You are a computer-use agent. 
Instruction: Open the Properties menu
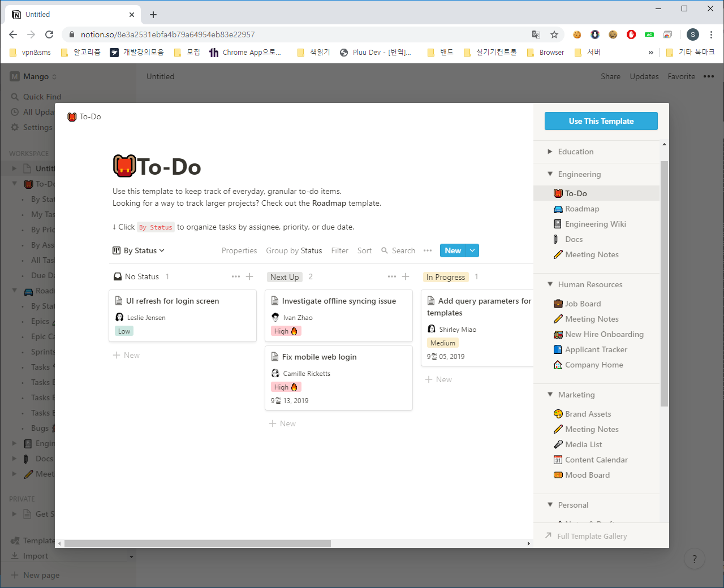click(x=239, y=250)
